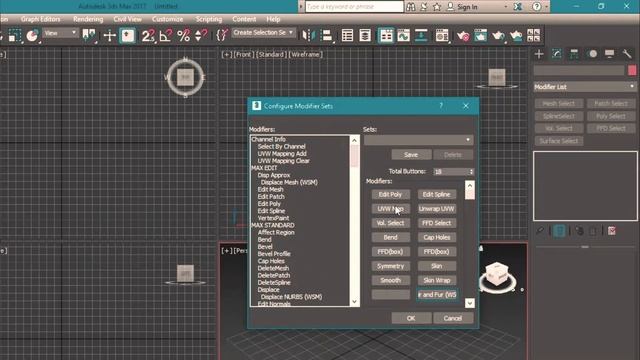Select Cap Holes in the Modifiers list
The height and width of the screenshot is (360, 640).
[x=271, y=261]
